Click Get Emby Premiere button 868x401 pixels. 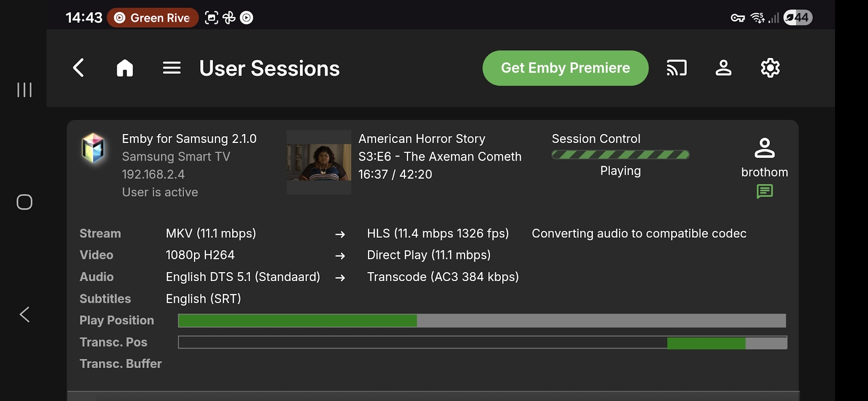coord(565,68)
